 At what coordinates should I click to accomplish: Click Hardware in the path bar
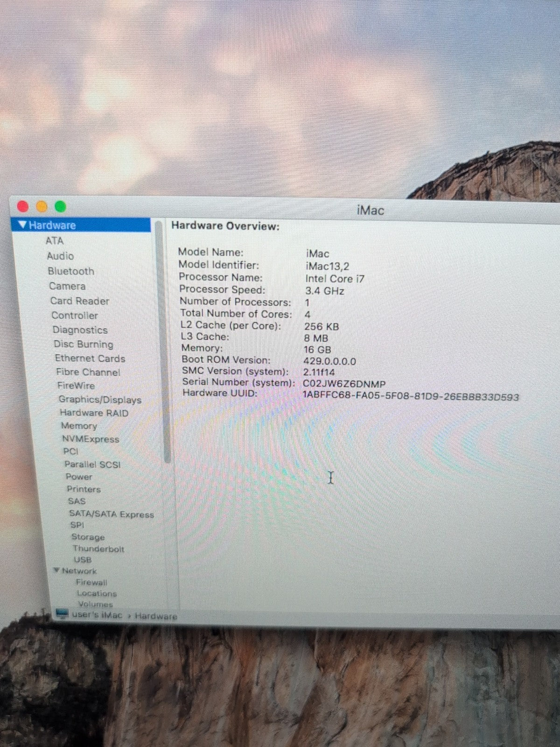(156, 616)
